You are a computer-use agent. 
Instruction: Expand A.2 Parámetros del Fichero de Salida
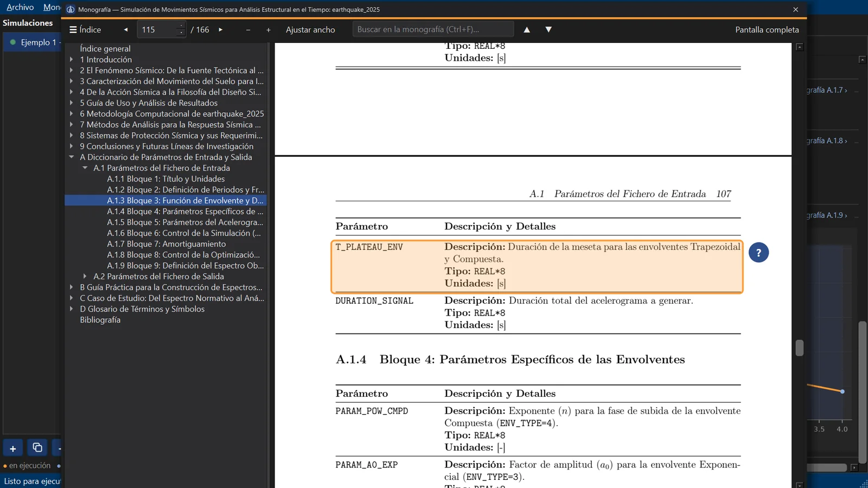(85, 277)
